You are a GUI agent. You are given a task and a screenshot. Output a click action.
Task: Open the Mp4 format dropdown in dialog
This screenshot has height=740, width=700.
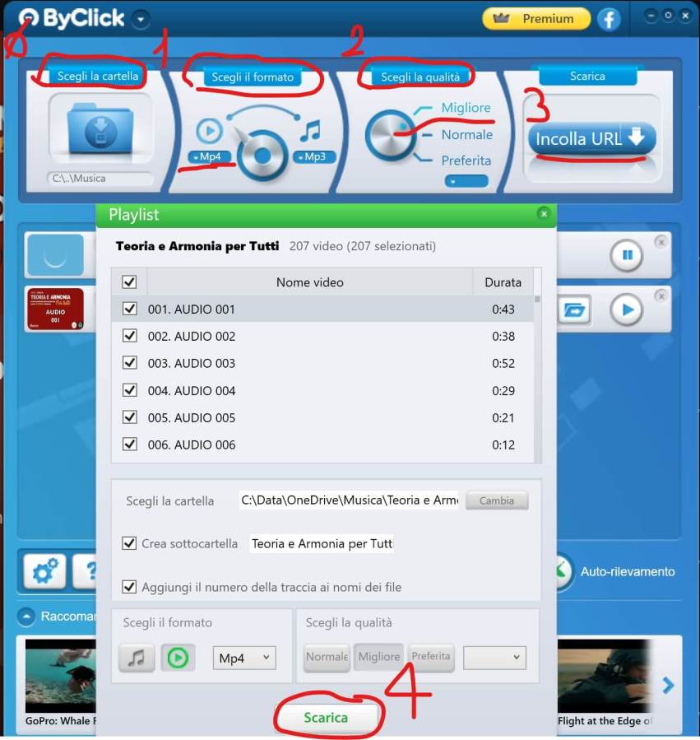244,658
